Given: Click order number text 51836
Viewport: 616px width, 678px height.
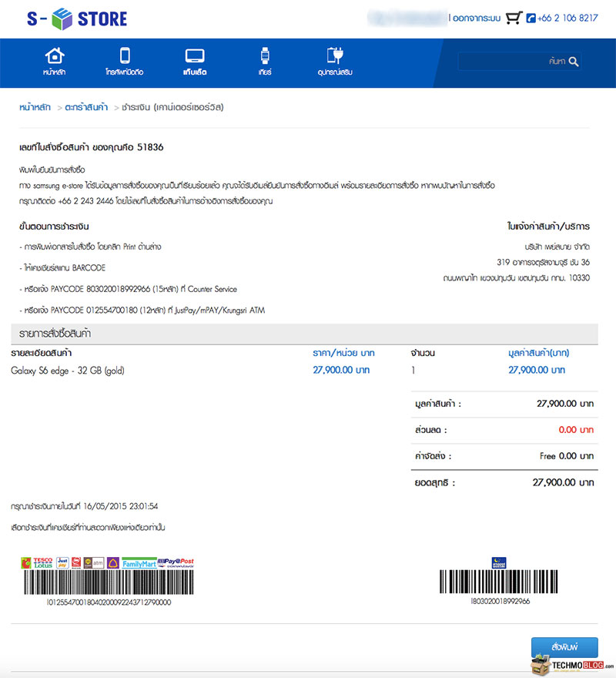Looking at the screenshot, I should tap(150, 147).
